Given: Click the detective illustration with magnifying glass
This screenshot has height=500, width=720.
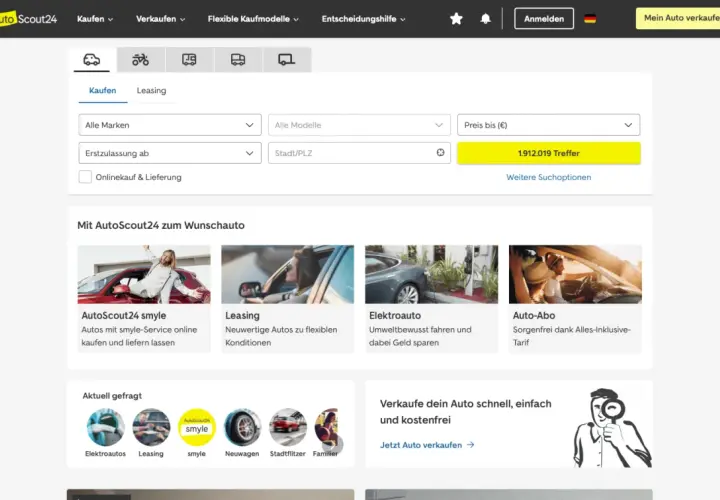Looking at the screenshot, I should pyautogui.click(x=612, y=428).
